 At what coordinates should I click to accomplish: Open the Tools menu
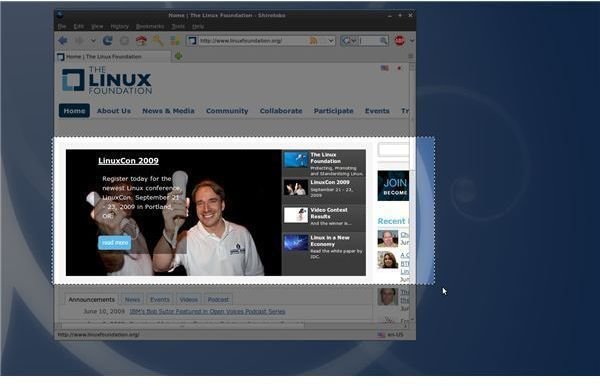point(178,26)
